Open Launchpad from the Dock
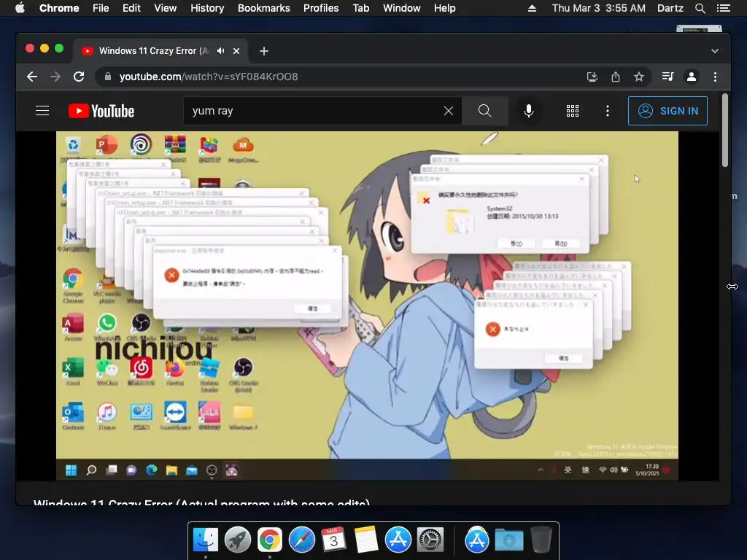Image resolution: width=747 pixels, height=560 pixels. 238,540
